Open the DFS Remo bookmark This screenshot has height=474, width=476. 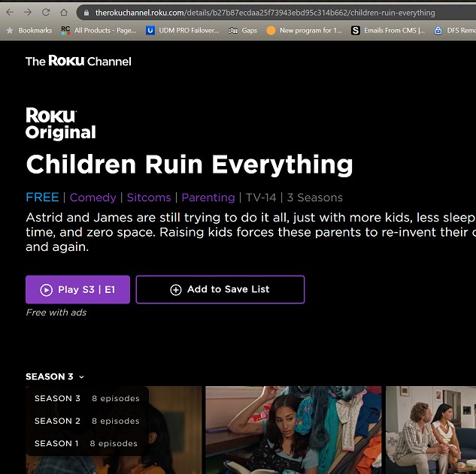[455, 30]
